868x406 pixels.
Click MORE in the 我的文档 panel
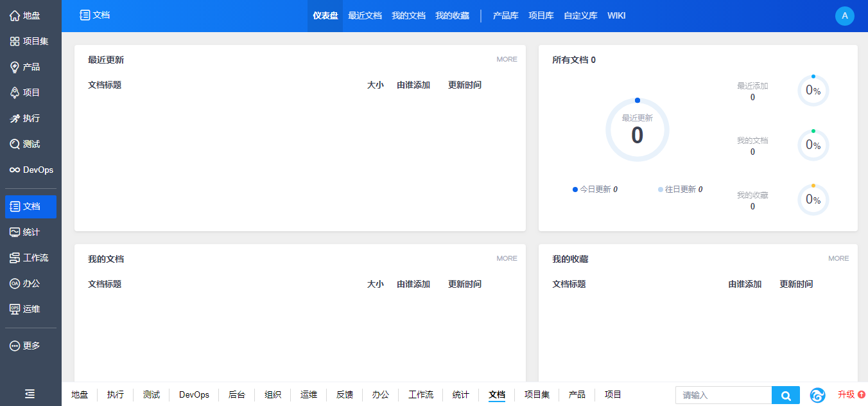pos(507,258)
